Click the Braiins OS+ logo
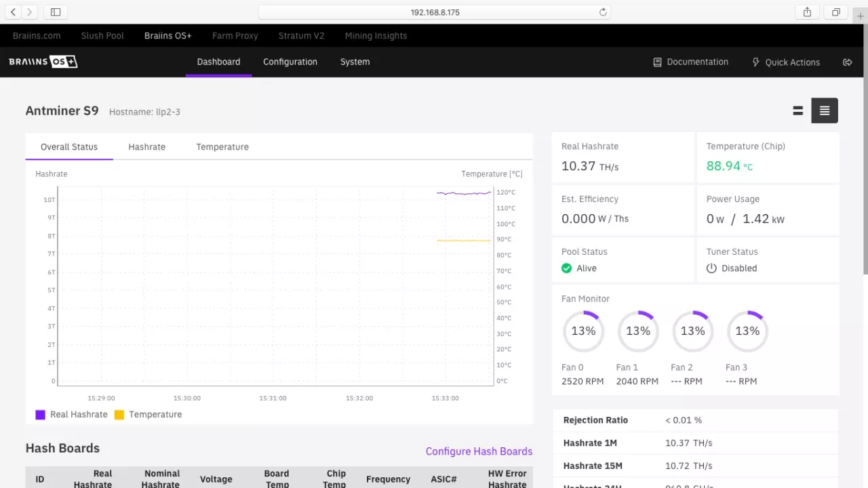The width and height of the screenshot is (868, 488). coord(43,62)
